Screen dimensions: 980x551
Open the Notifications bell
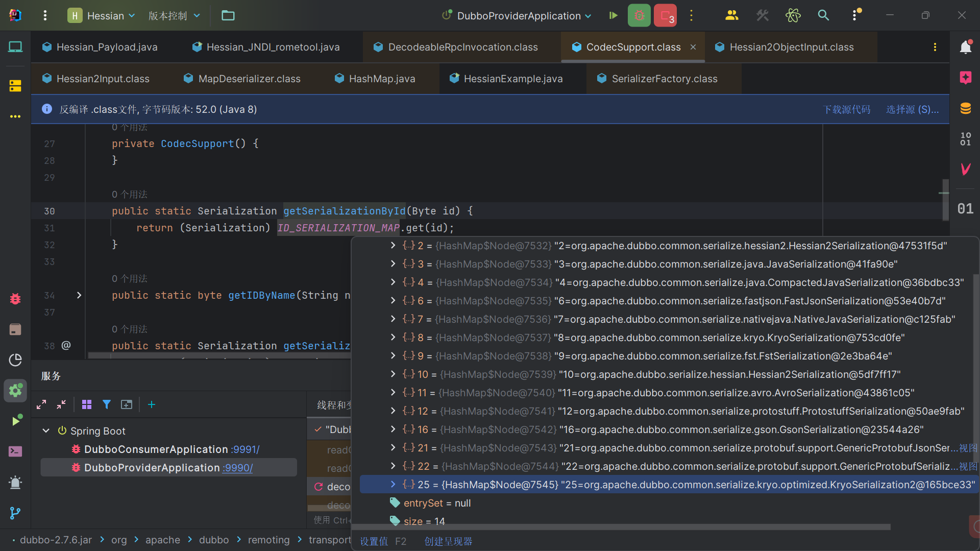point(965,47)
